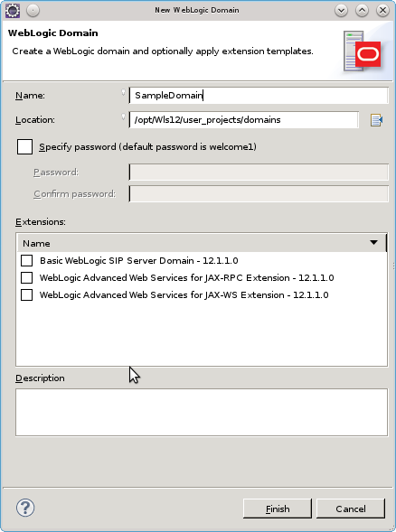Click the Finish button
The height and width of the screenshot is (532, 396).
click(278, 509)
